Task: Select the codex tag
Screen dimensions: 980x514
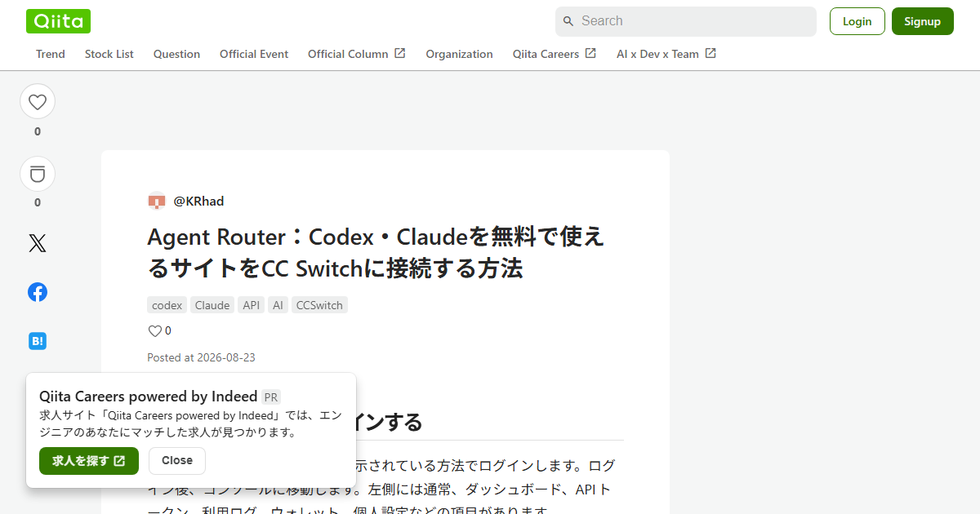Action: pyautogui.click(x=167, y=305)
